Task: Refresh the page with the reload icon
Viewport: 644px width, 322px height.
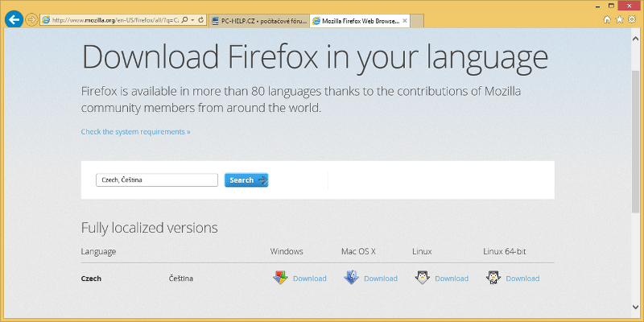Action: click(x=200, y=19)
